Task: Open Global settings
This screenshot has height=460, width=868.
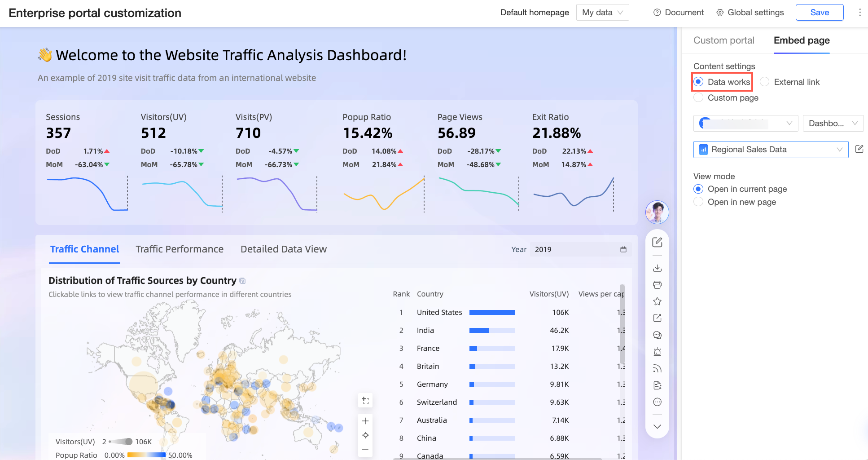Action: coord(750,13)
